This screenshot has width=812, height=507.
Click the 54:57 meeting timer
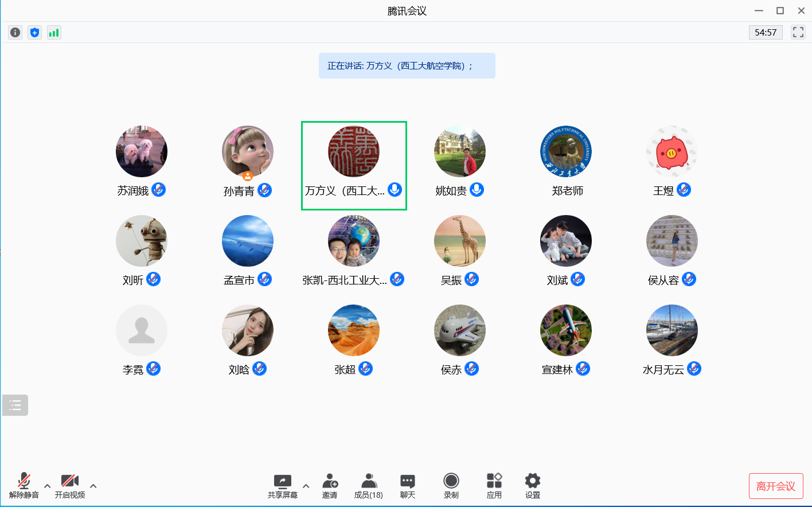click(x=766, y=33)
